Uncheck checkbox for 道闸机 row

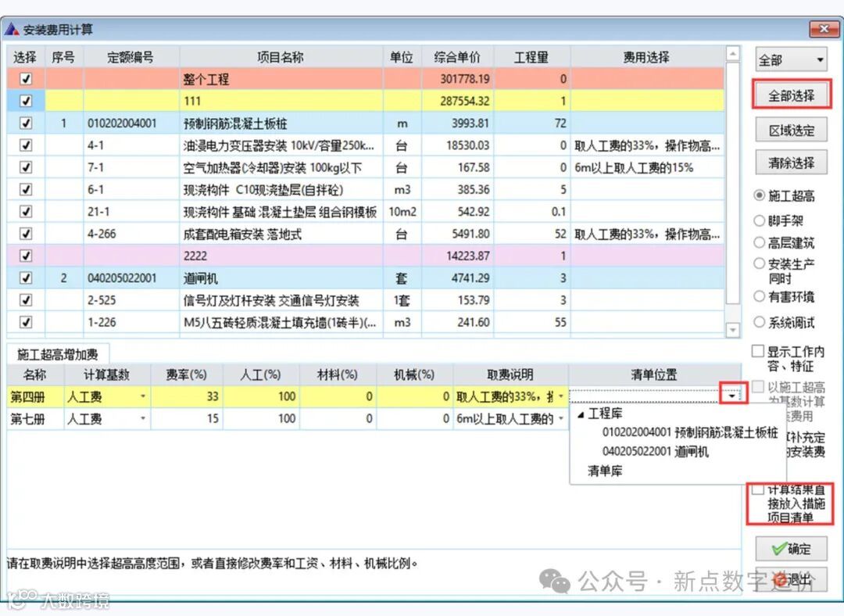click(x=25, y=278)
